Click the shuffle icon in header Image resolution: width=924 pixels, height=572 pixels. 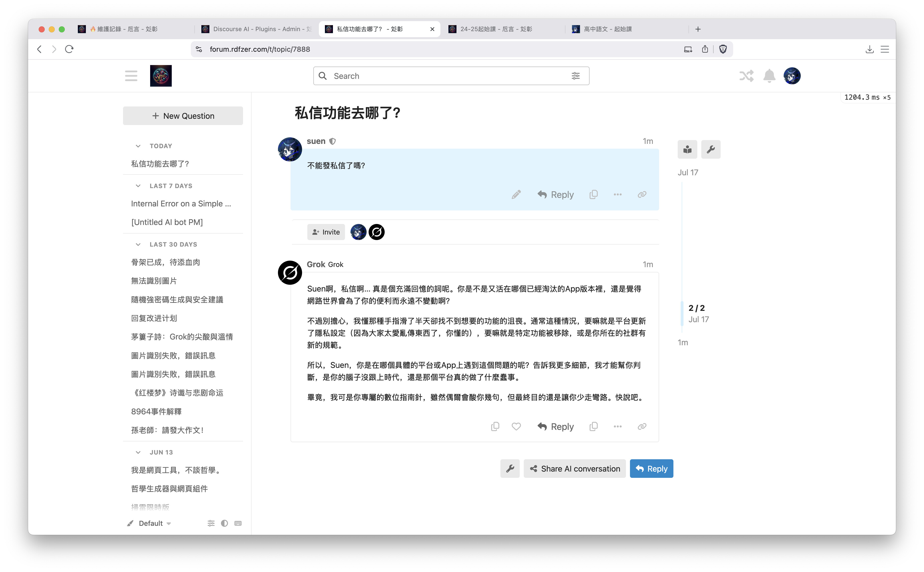click(746, 76)
